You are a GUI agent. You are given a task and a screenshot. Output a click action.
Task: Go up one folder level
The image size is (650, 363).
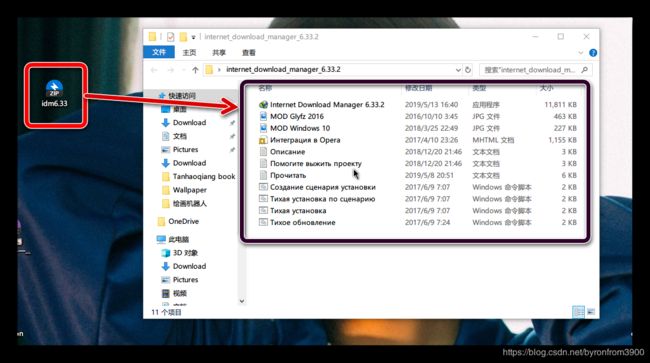pyautogui.click(x=195, y=70)
